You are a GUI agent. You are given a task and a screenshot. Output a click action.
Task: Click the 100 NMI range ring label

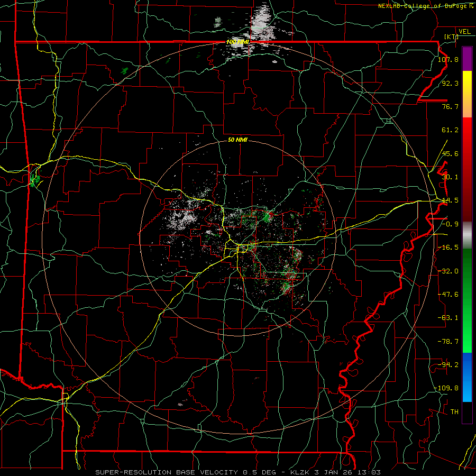click(x=237, y=42)
